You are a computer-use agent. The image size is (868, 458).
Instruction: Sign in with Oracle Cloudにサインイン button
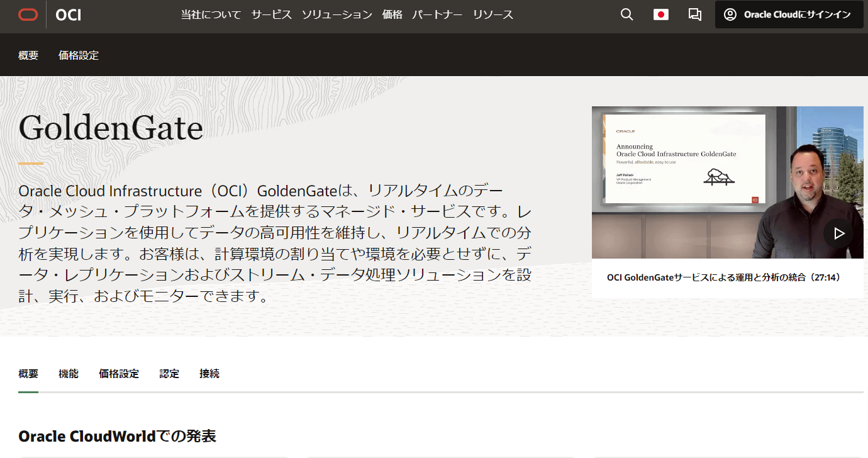tap(789, 14)
